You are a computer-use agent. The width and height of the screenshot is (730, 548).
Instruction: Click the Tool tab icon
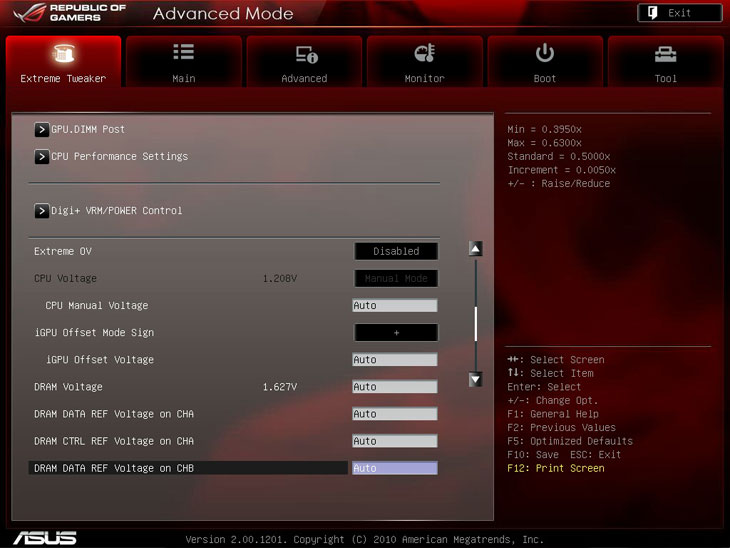tap(665, 54)
